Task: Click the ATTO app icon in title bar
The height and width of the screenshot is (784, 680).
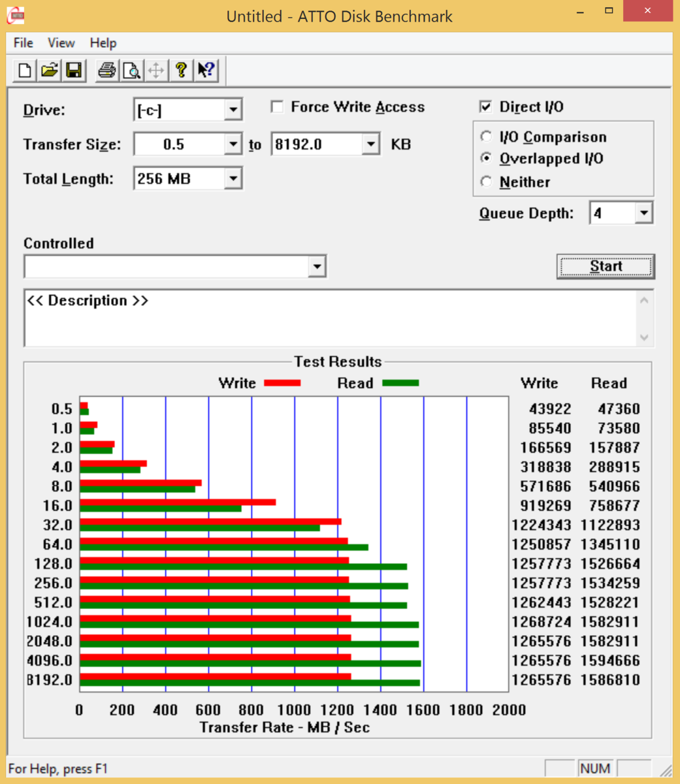Action: click(16, 14)
